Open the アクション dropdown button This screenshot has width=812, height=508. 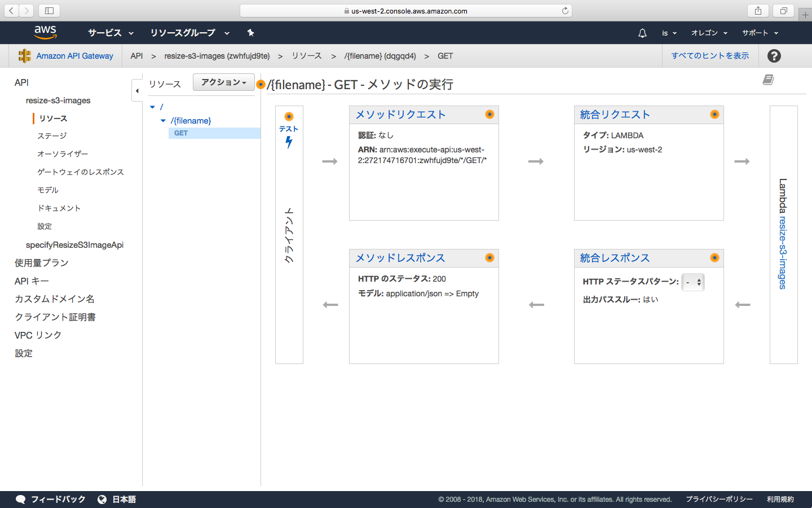pyautogui.click(x=223, y=82)
